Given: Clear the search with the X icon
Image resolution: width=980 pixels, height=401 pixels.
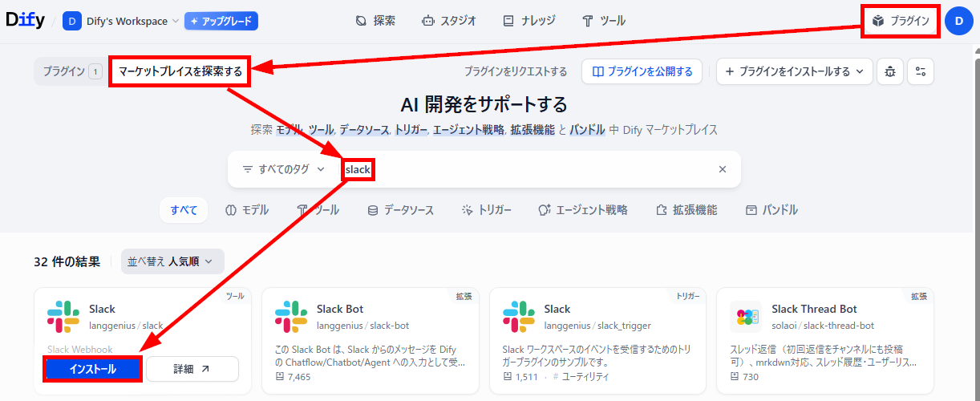Looking at the screenshot, I should (x=722, y=169).
